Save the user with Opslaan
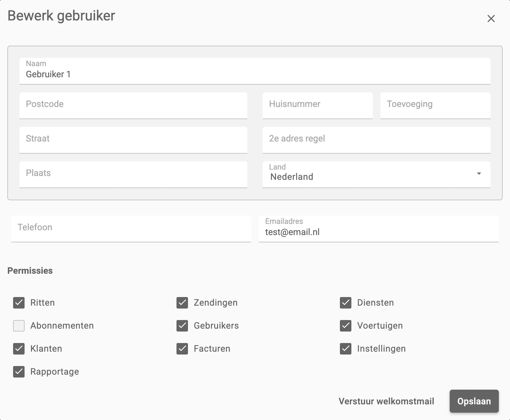 point(474,401)
